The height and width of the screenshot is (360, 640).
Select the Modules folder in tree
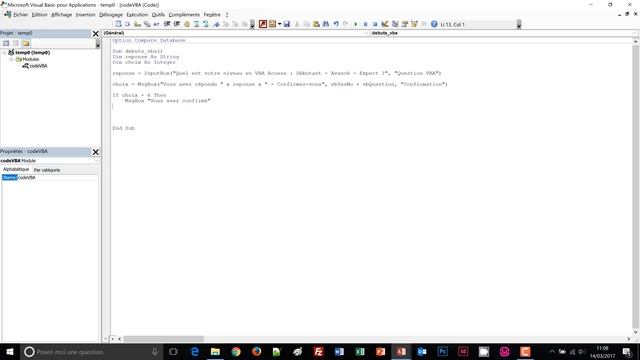pyautogui.click(x=31, y=59)
